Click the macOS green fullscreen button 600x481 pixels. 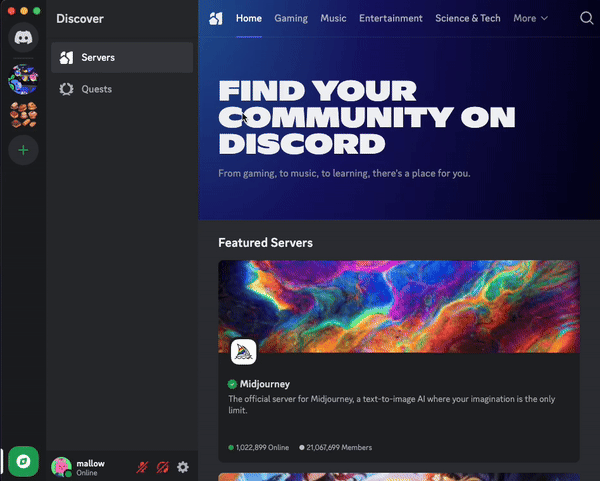[x=37, y=11]
